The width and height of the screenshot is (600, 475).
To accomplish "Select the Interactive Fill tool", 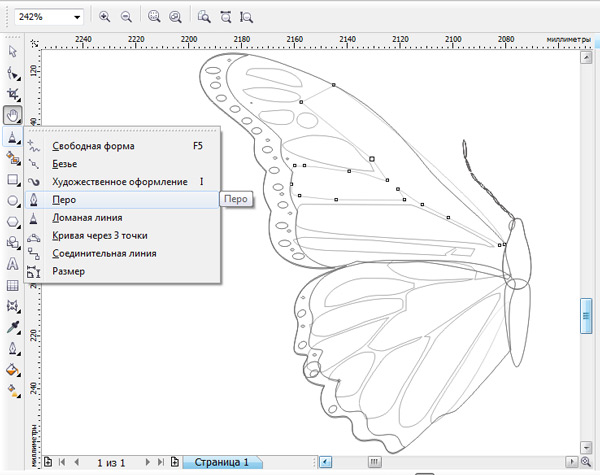I will 13,390.
